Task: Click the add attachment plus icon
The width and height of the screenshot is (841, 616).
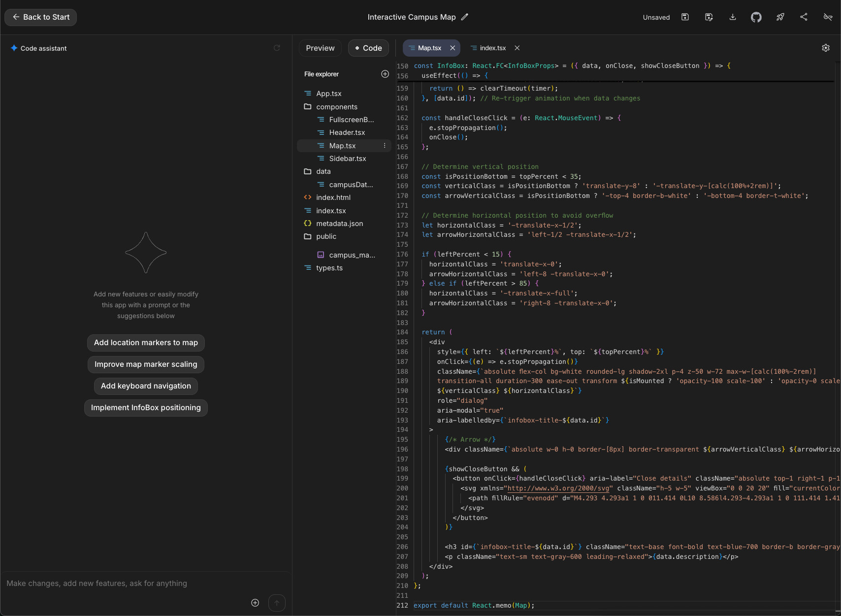Action: (255, 603)
